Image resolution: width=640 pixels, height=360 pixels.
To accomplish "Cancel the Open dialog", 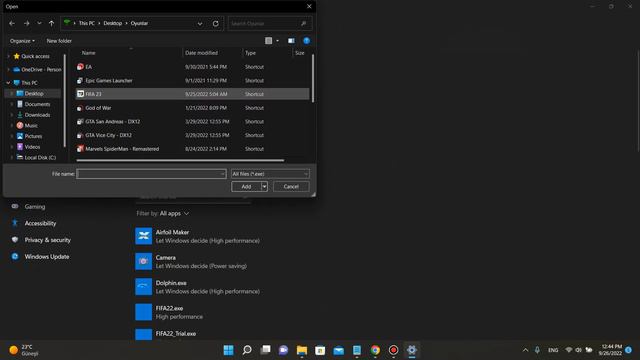I will tap(291, 187).
